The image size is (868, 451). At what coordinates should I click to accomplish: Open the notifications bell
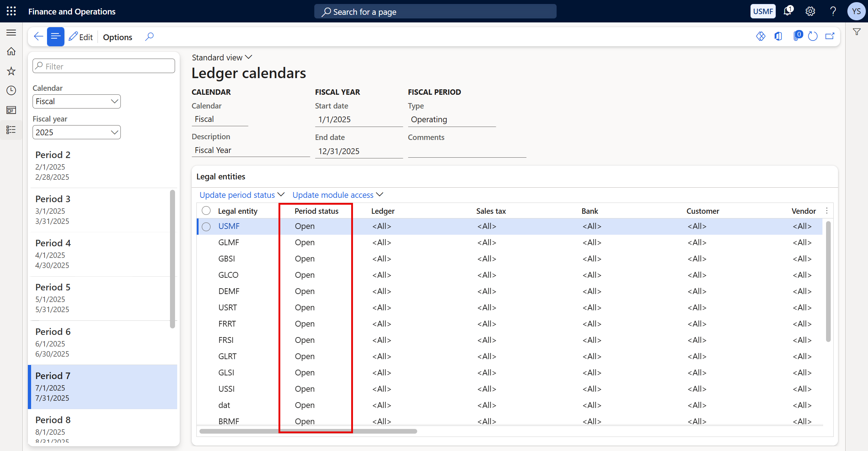point(787,11)
